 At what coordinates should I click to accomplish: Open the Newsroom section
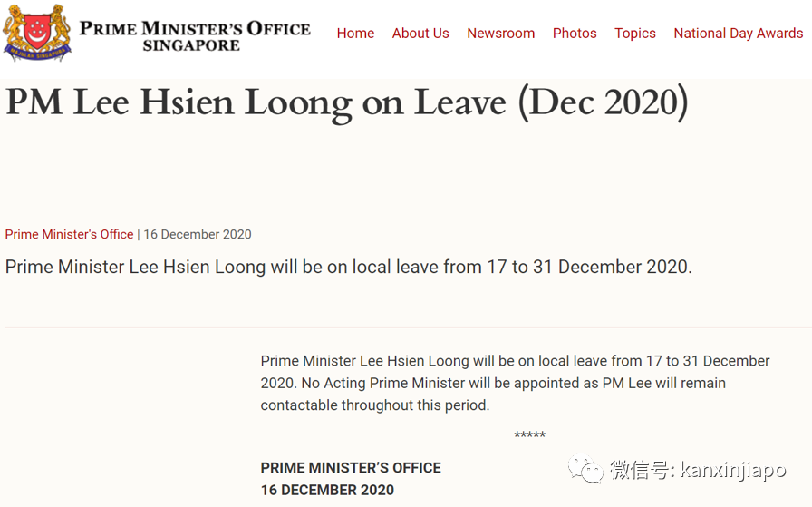coord(500,34)
